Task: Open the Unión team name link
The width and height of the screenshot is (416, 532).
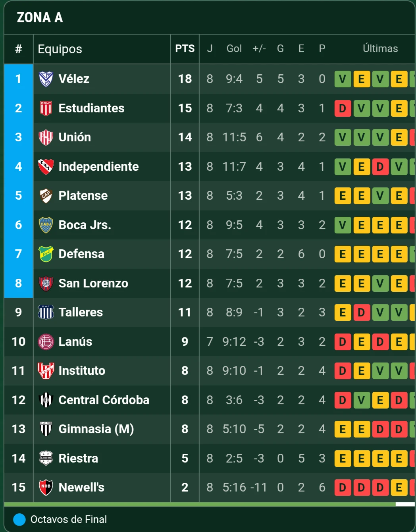Action: [75, 137]
